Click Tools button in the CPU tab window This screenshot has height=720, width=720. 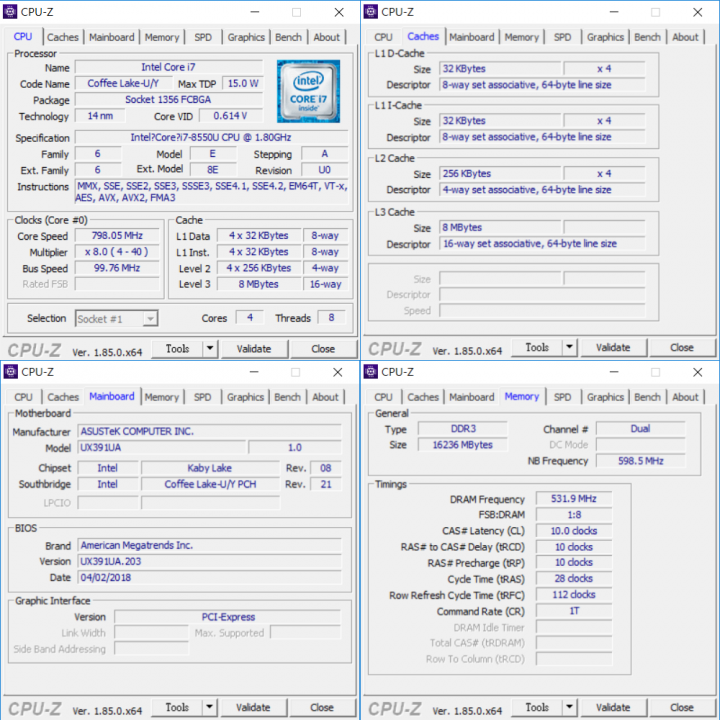[177, 349]
